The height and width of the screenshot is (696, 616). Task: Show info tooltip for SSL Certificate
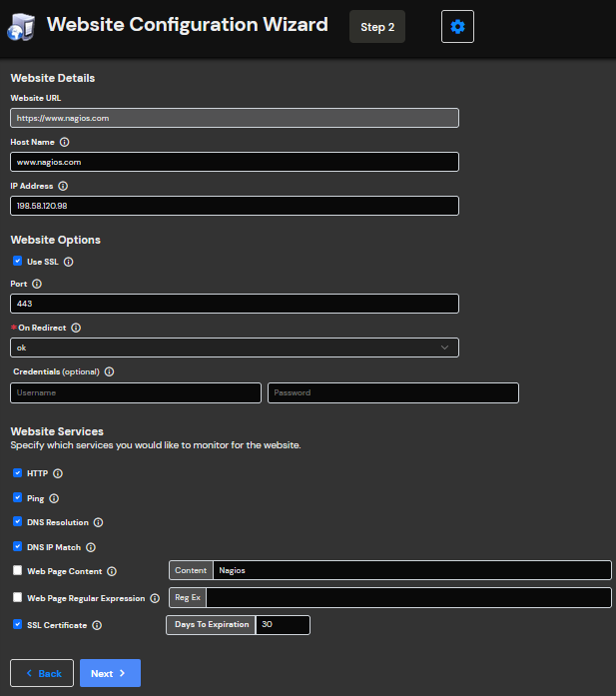(x=97, y=625)
